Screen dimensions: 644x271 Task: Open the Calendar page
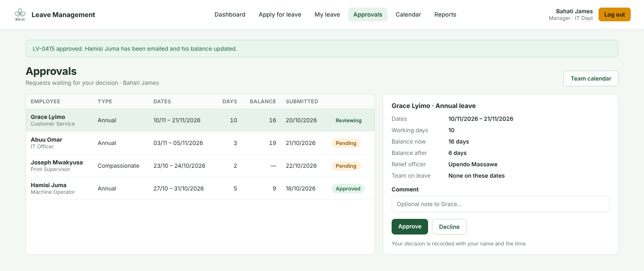point(408,15)
